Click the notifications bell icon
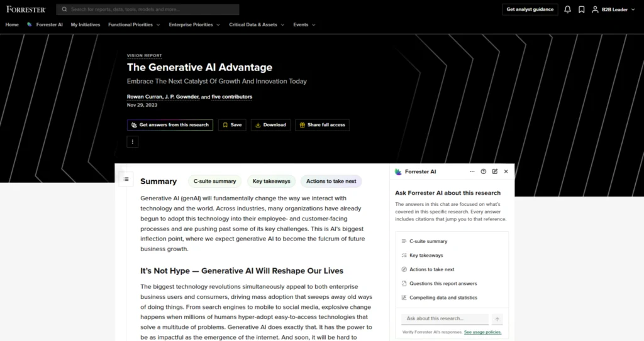644x341 pixels. tap(568, 9)
